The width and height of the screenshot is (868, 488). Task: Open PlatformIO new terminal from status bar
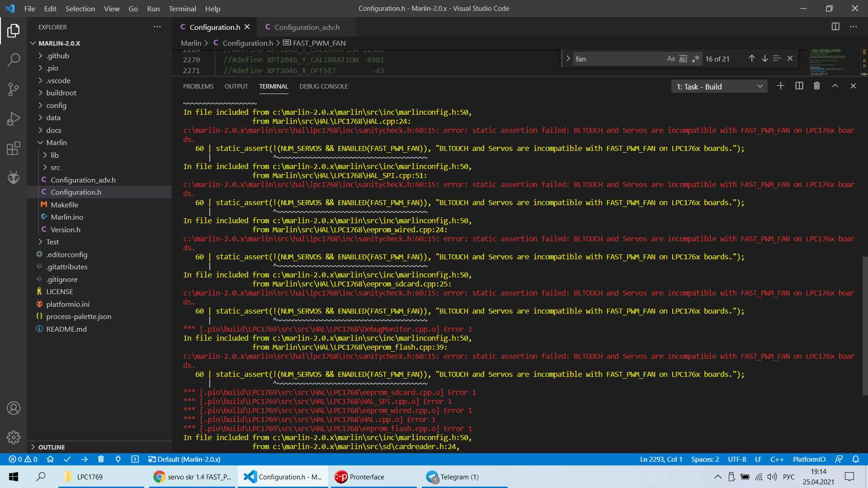point(135,459)
